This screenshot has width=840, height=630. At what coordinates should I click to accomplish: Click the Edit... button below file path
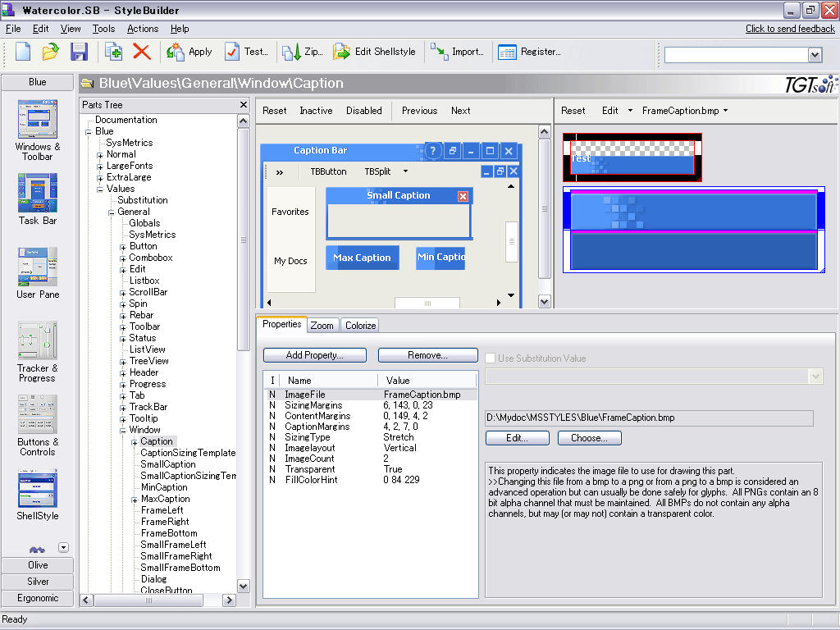[x=518, y=438]
